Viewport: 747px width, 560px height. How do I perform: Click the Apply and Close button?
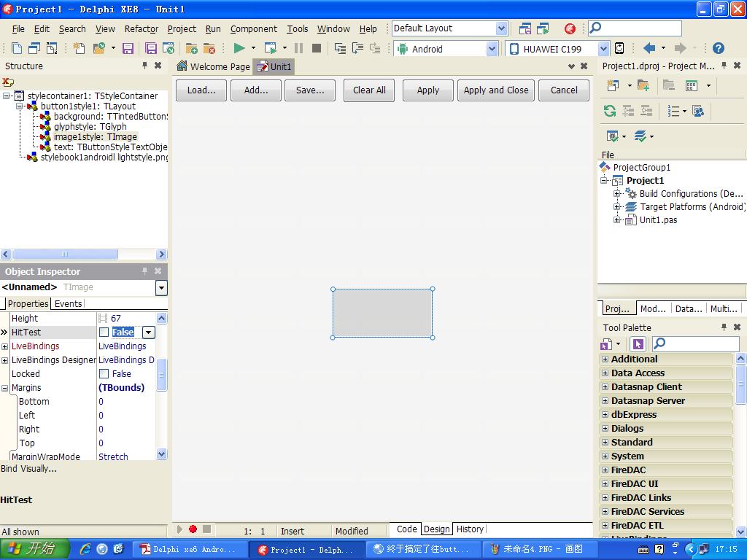coord(496,90)
